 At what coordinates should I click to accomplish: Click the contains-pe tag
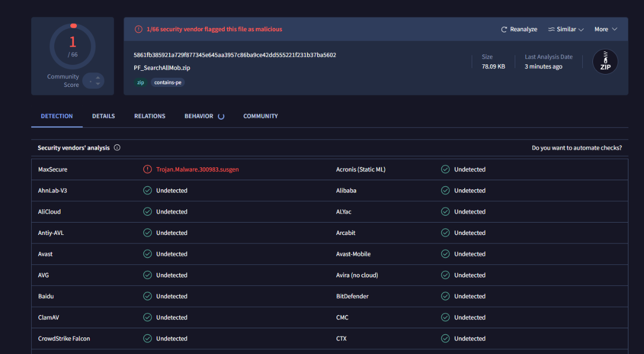tap(167, 83)
